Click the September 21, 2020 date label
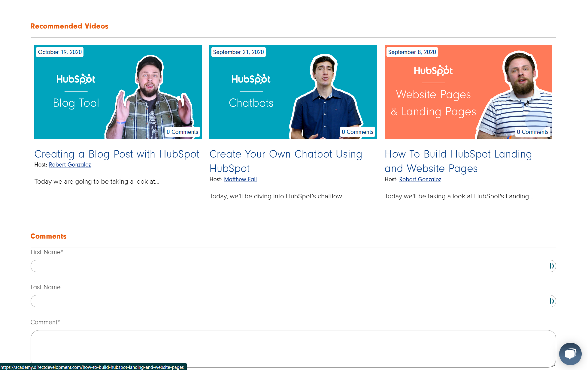Screen dimensions: 588x370 pyautogui.click(x=238, y=52)
